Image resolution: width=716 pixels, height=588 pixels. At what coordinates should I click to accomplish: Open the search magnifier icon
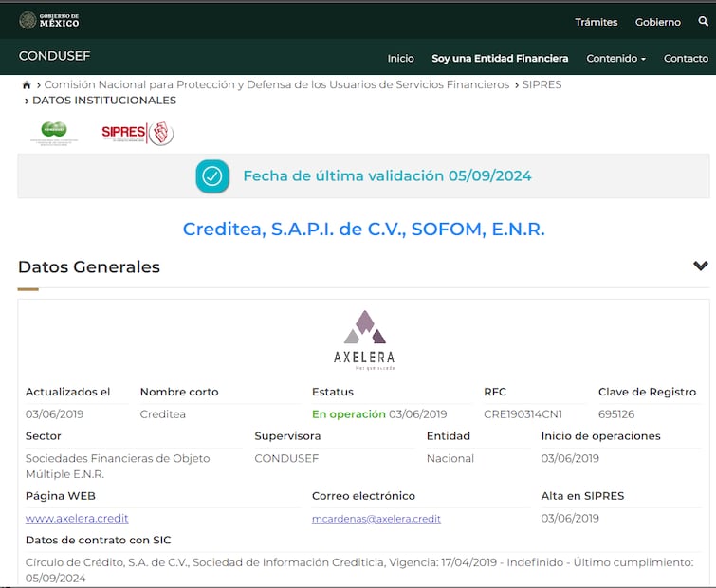pyautogui.click(x=704, y=21)
